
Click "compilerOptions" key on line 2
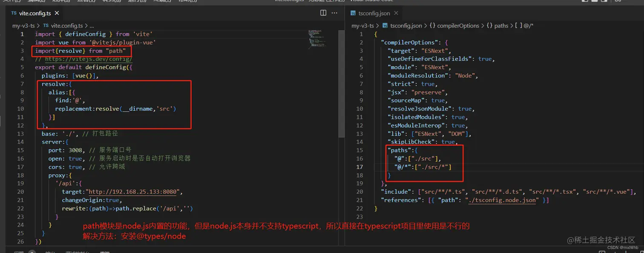pyautogui.click(x=409, y=42)
